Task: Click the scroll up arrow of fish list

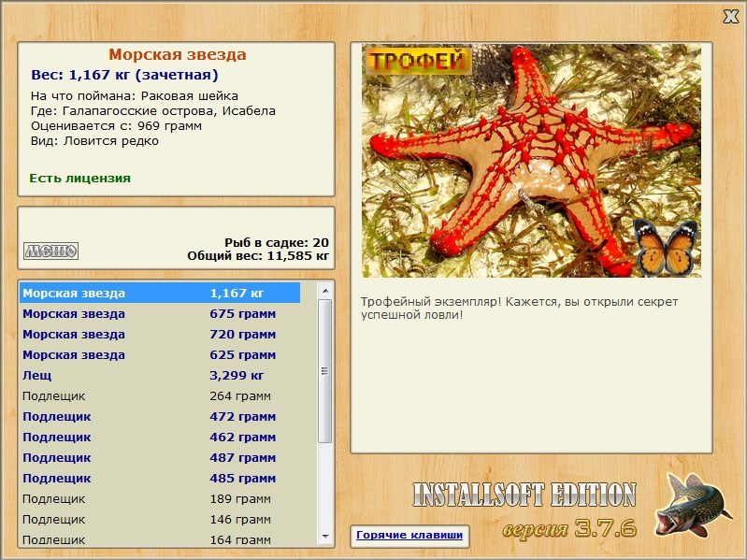Action: (325, 291)
